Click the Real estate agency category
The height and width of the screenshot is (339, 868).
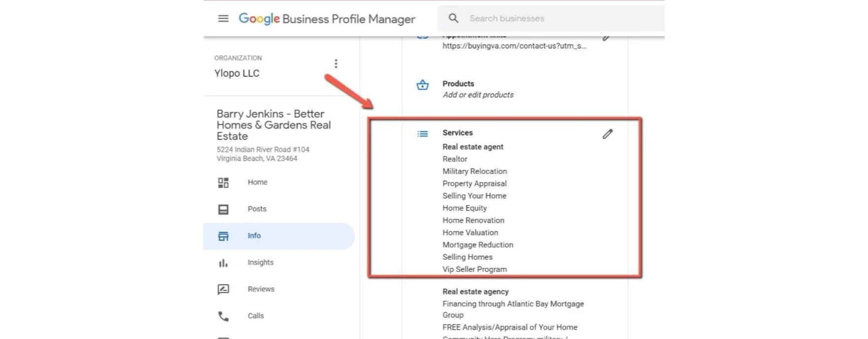(475, 292)
